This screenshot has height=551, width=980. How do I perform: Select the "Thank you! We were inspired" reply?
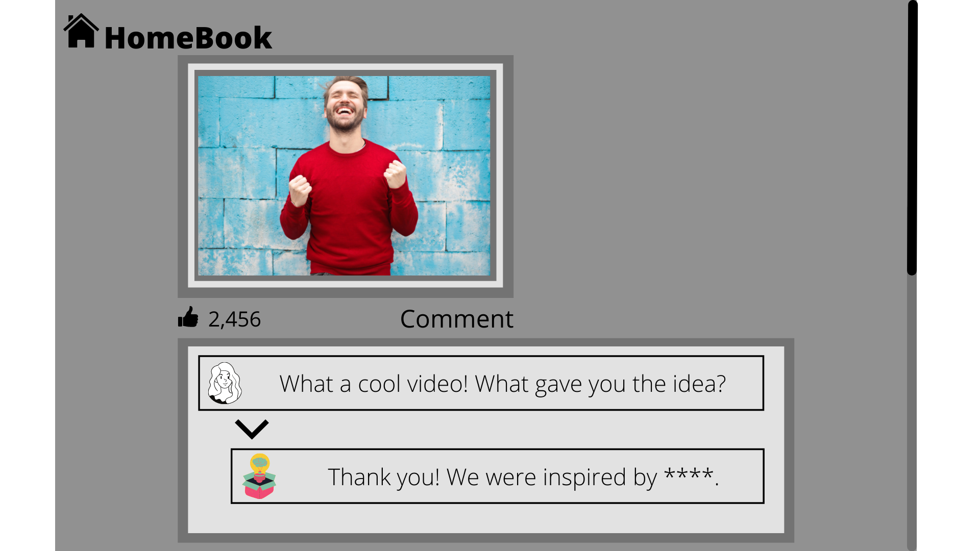pyautogui.click(x=497, y=476)
